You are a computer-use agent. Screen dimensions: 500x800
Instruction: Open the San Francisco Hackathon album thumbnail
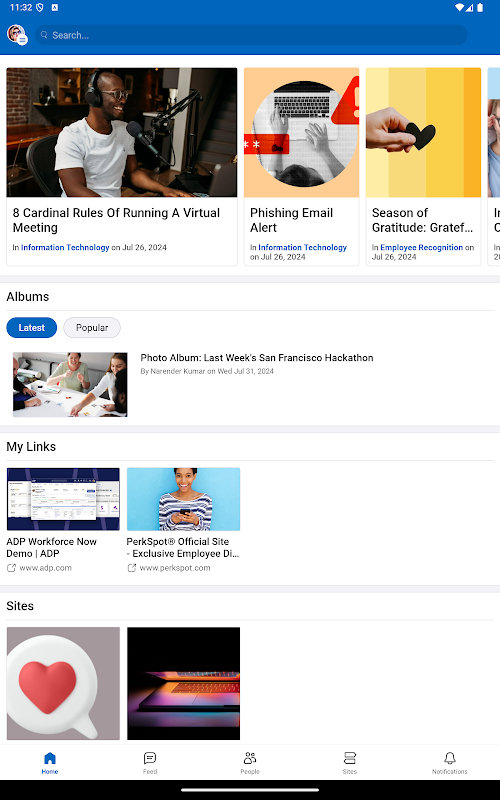click(x=70, y=385)
